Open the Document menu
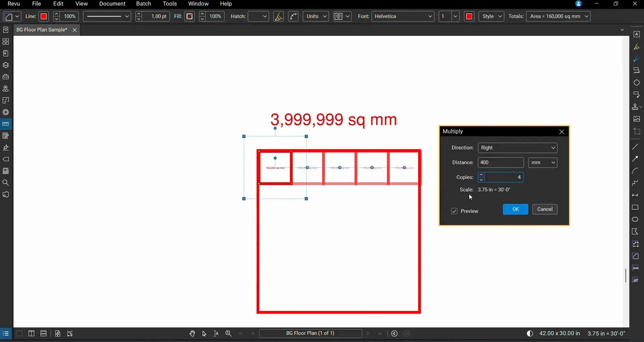644x342 pixels. click(x=112, y=4)
